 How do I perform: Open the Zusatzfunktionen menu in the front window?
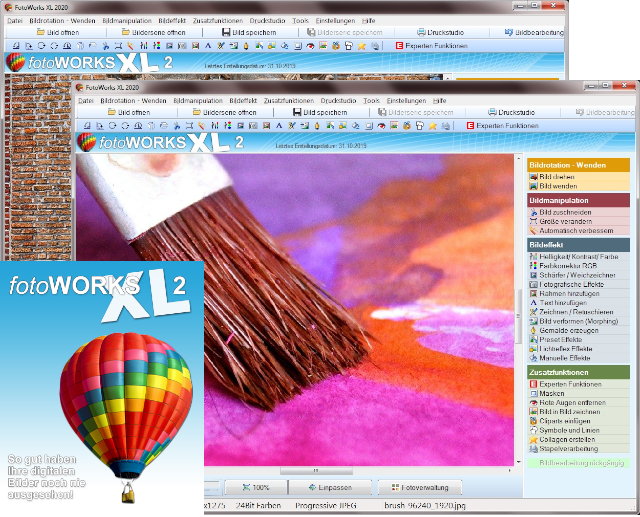(x=289, y=101)
